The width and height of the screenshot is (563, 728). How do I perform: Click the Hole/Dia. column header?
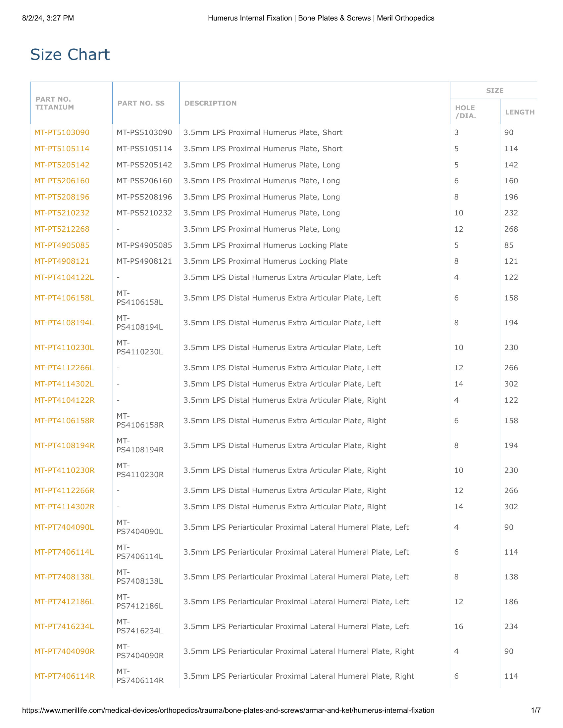pyautogui.click(x=466, y=112)
